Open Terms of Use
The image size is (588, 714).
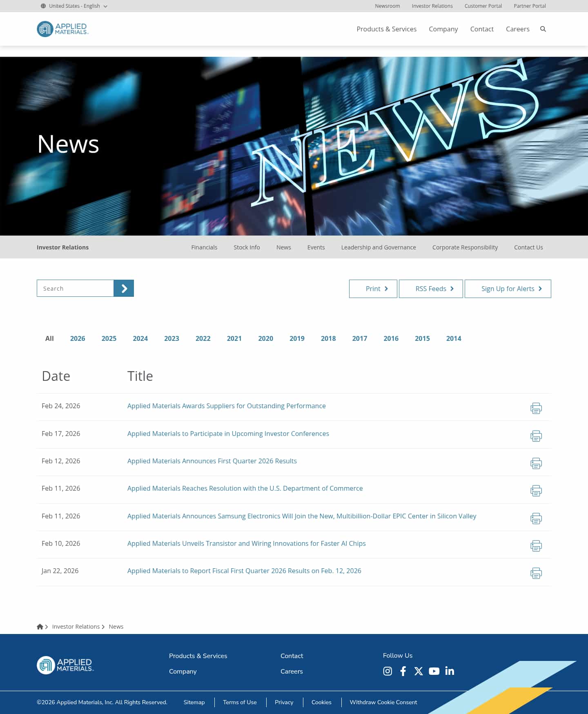pos(240,702)
